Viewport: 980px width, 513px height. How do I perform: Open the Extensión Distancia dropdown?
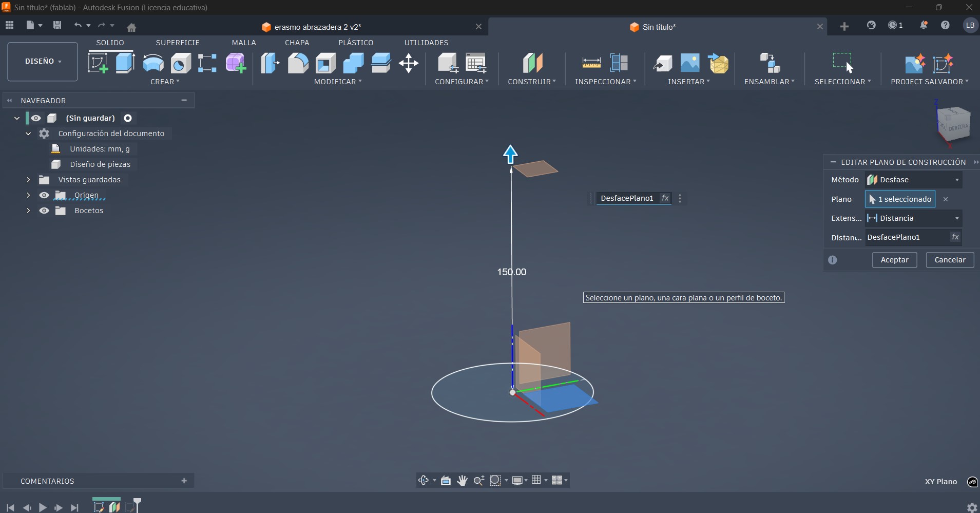tap(913, 218)
